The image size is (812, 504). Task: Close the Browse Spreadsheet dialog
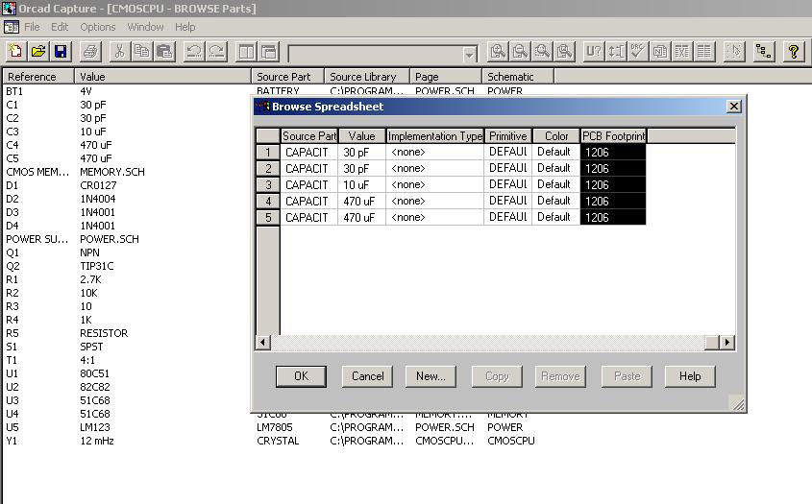[734, 107]
